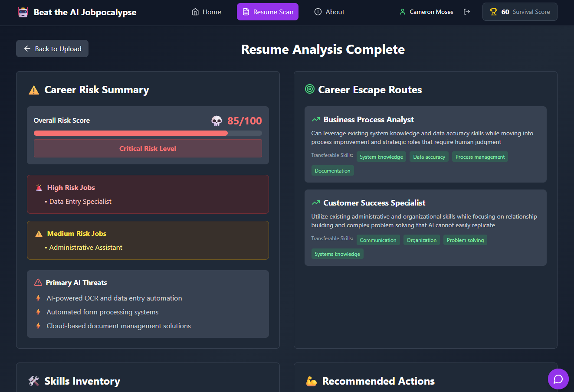The width and height of the screenshot is (574, 392).
Task: Click the AI-powered OCR and data entry automation text
Action: click(x=115, y=298)
